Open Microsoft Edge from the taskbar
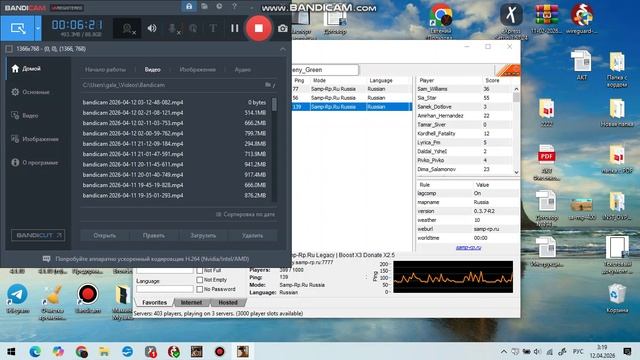Viewport: 640px width, 360px height. [35, 351]
